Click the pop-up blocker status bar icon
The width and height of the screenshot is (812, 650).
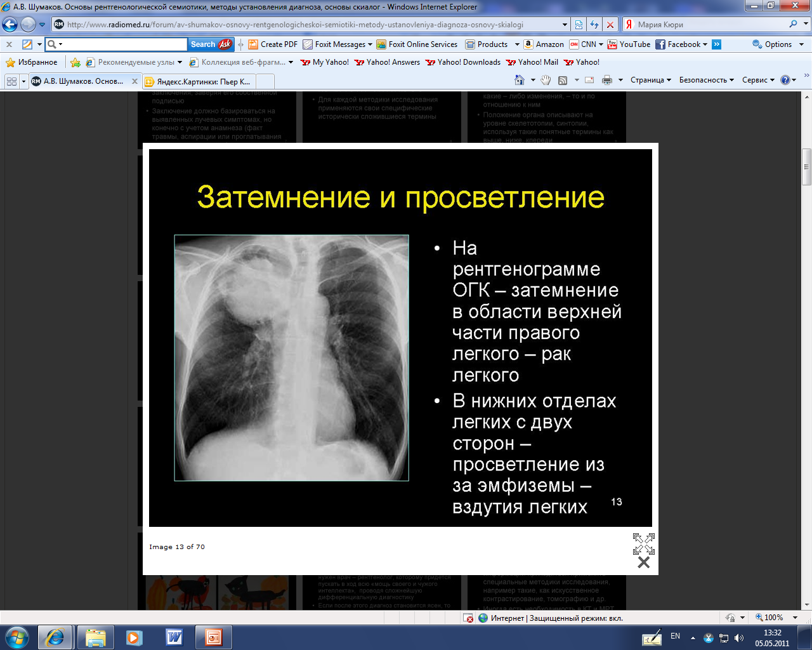coord(468,618)
